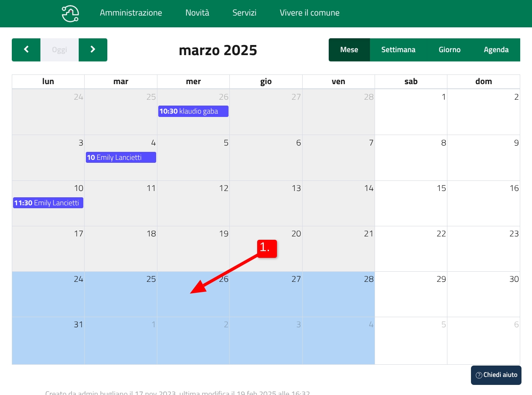Screen dimensions: 532x395
Task: Open the 11:30 Emily Lancietti event
Action: pyautogui.click(x=48, y=203)
